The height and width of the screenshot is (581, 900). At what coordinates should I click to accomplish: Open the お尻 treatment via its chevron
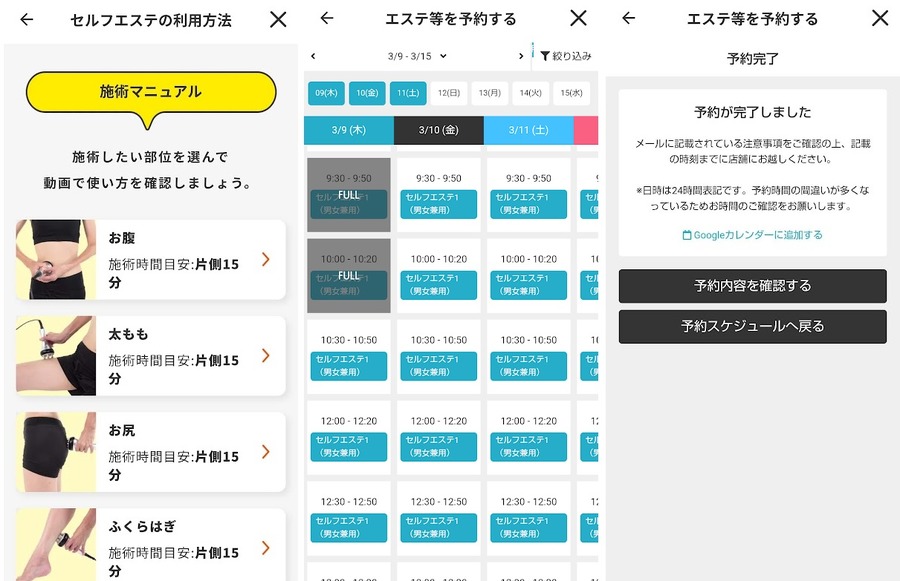click(266, 452)
